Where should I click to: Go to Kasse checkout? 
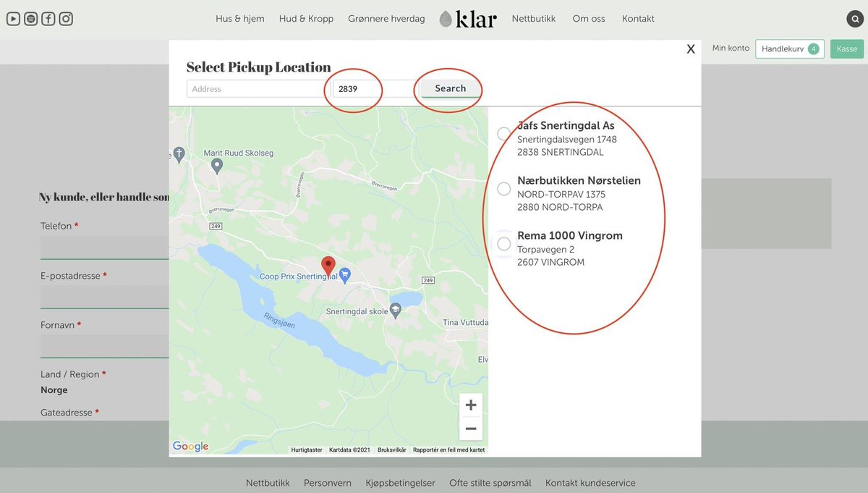(847, 49)
